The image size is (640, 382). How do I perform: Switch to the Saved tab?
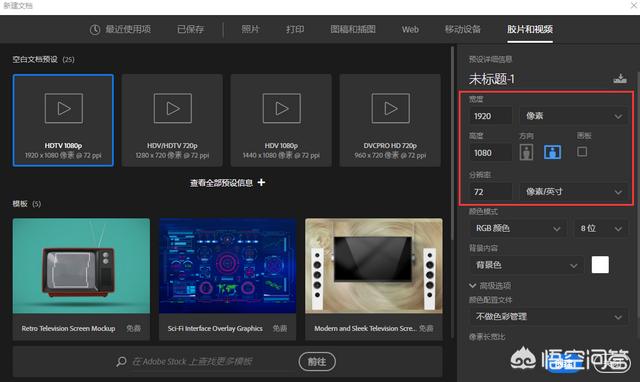tap(190, 29)
